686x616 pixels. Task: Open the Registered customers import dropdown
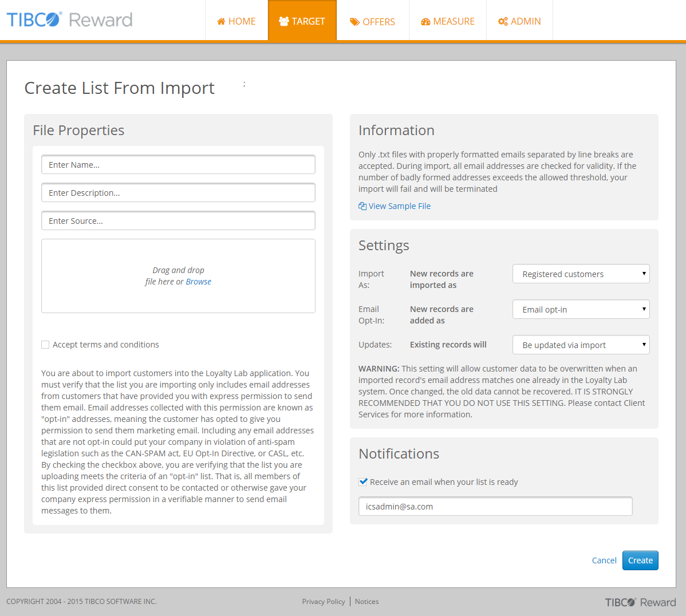tap(581, 274)
